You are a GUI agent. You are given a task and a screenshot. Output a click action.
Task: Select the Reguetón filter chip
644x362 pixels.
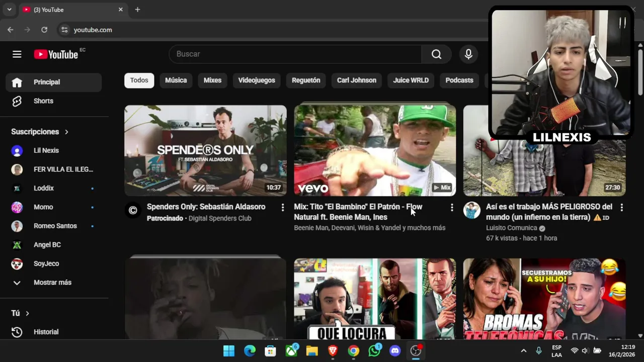click(306, 80)
